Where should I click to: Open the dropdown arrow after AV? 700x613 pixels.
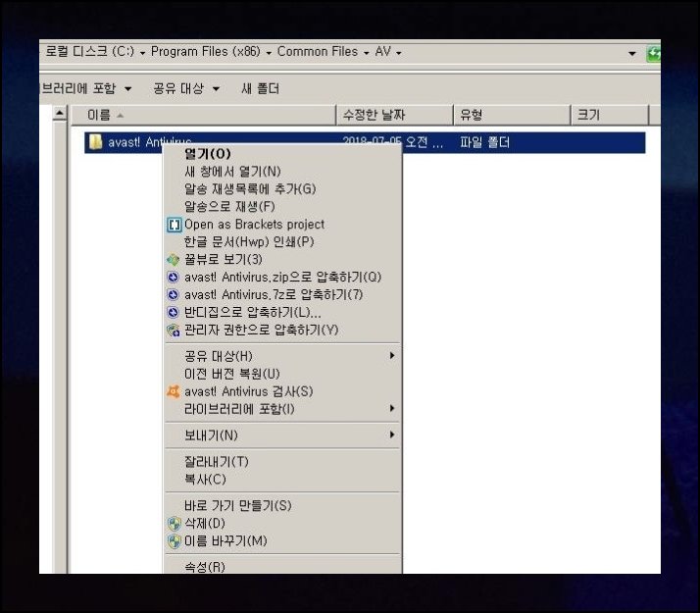(x=399, y=53)
